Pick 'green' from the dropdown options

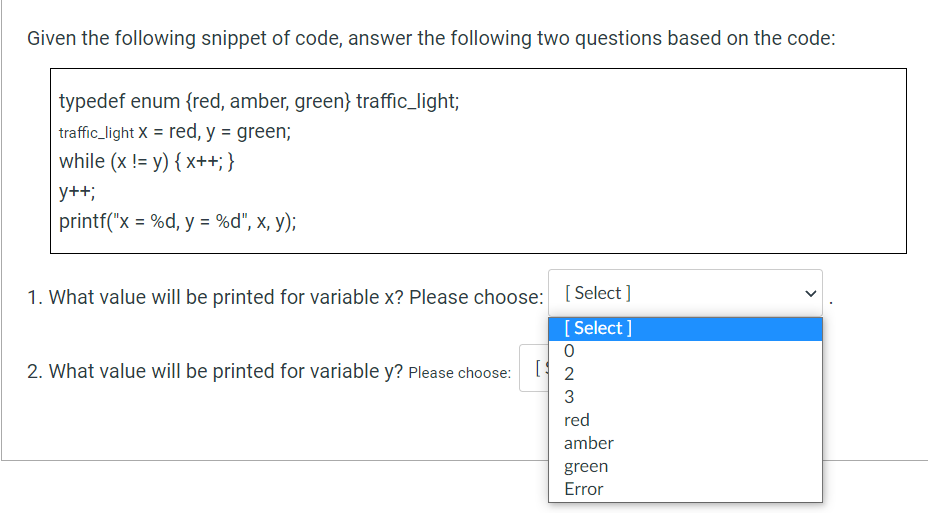[x=685, y=467]
